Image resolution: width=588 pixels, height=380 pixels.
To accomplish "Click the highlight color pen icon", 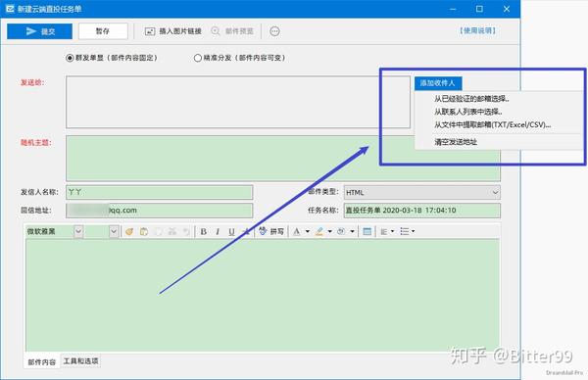I will [x=319, y=231].
